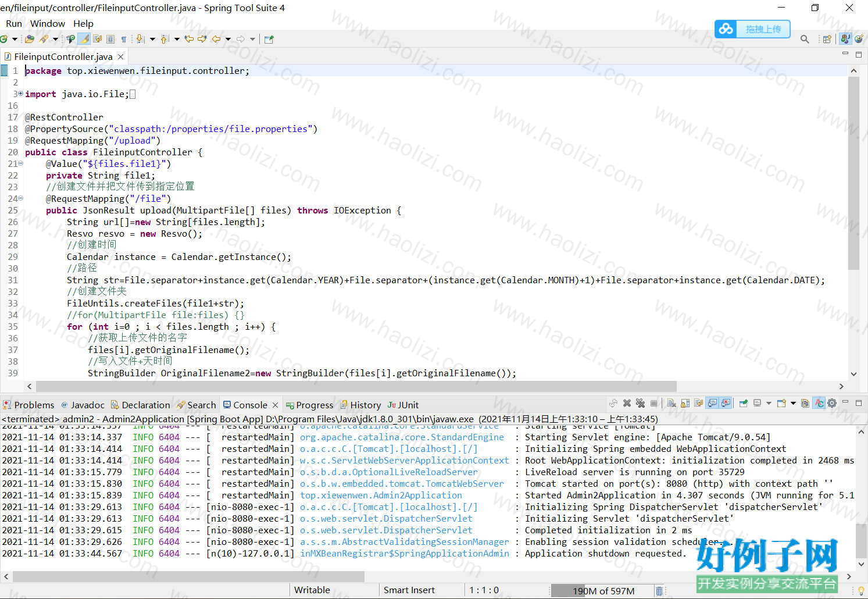Jump to Next Edit Location

point(202,39)
